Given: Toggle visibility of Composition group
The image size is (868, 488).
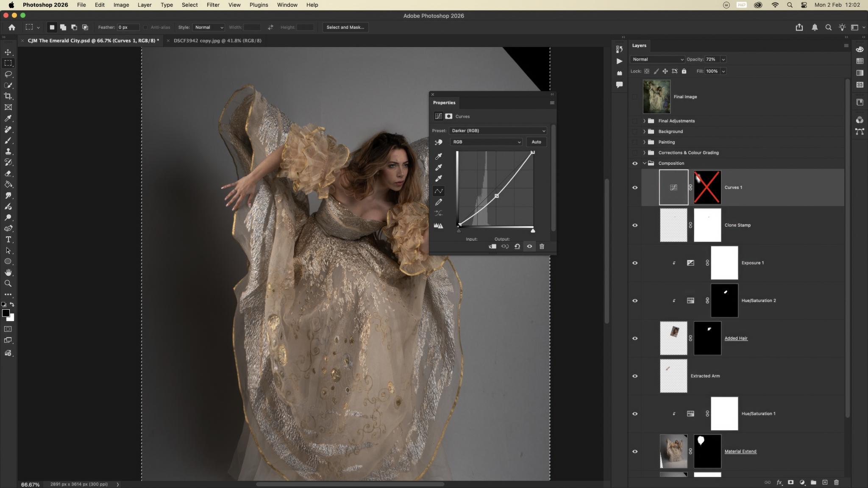Looking at the screenshot, I should (635, 164).
